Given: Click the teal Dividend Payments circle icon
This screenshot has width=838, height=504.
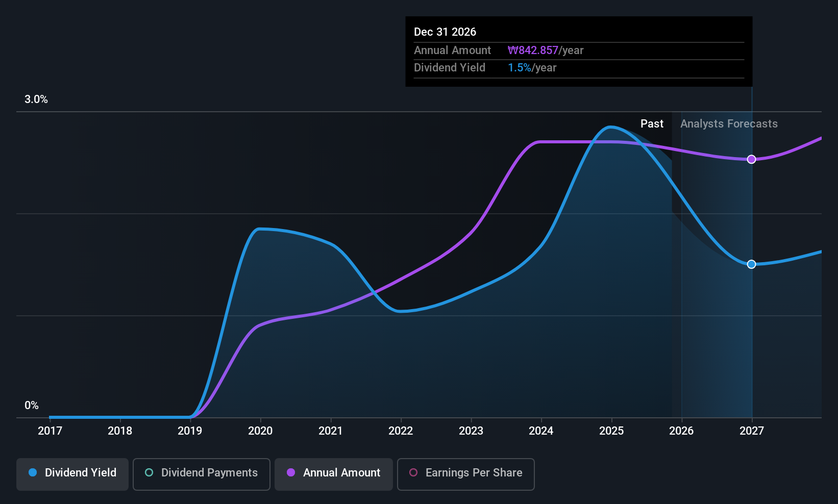Looking at the screenshot, I should 149,473.
